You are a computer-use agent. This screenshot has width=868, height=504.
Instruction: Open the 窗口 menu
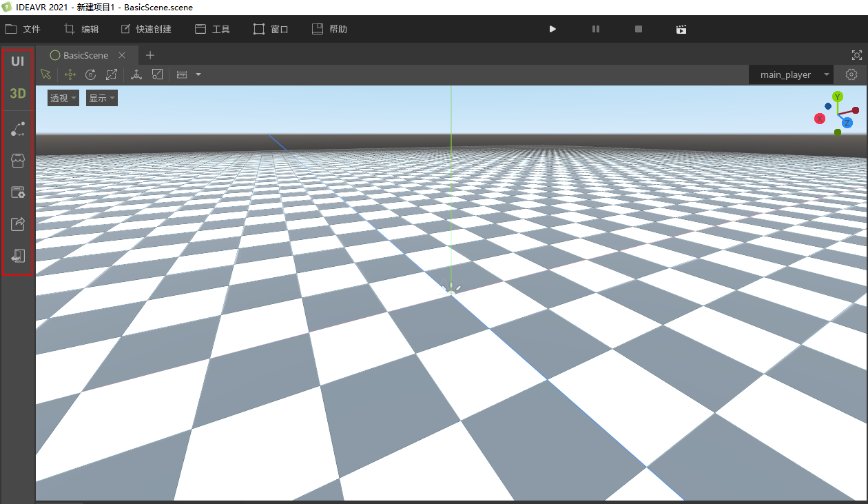(x=271, y=29)
